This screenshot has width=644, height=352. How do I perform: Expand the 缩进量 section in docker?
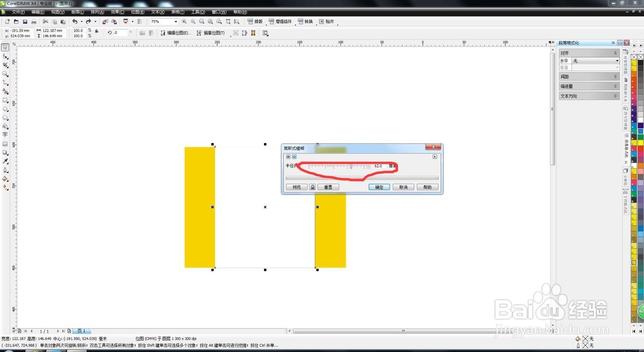click(615, 86)
